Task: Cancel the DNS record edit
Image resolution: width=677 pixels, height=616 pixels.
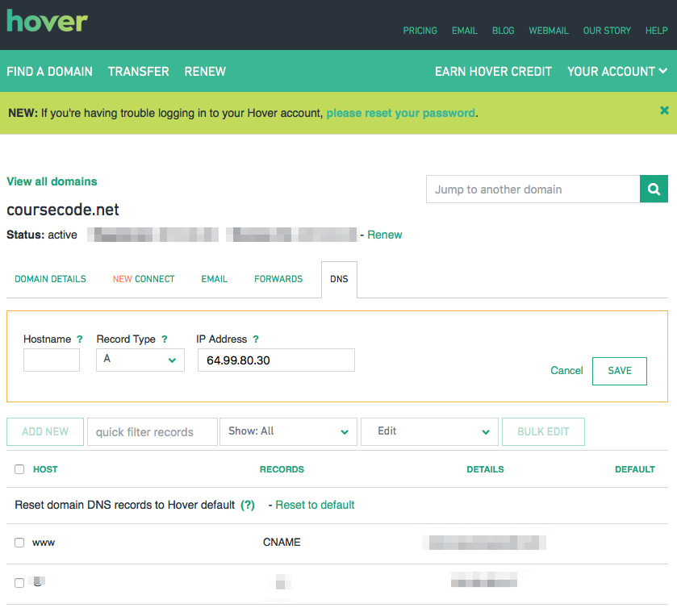Action: pos(566,371)
